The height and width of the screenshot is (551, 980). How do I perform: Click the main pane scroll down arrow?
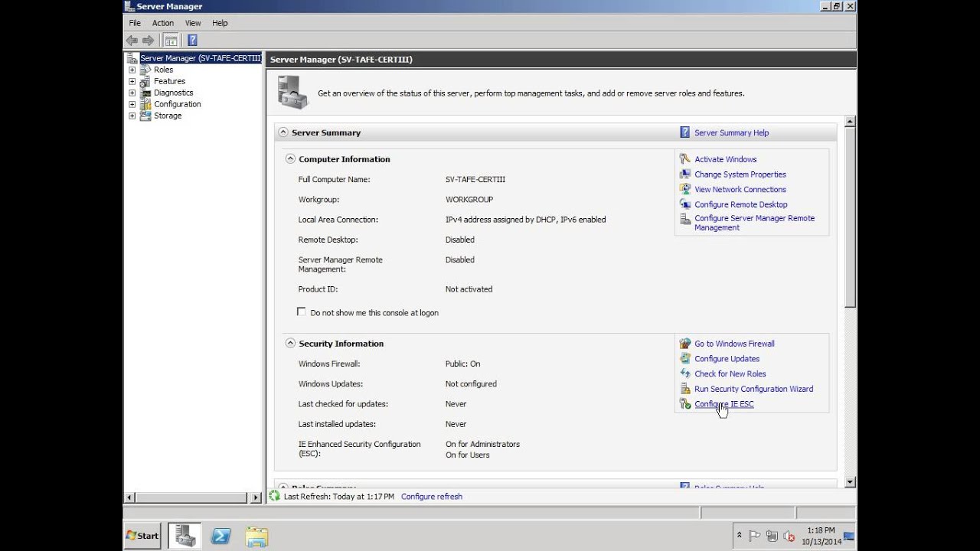point(850,481)
